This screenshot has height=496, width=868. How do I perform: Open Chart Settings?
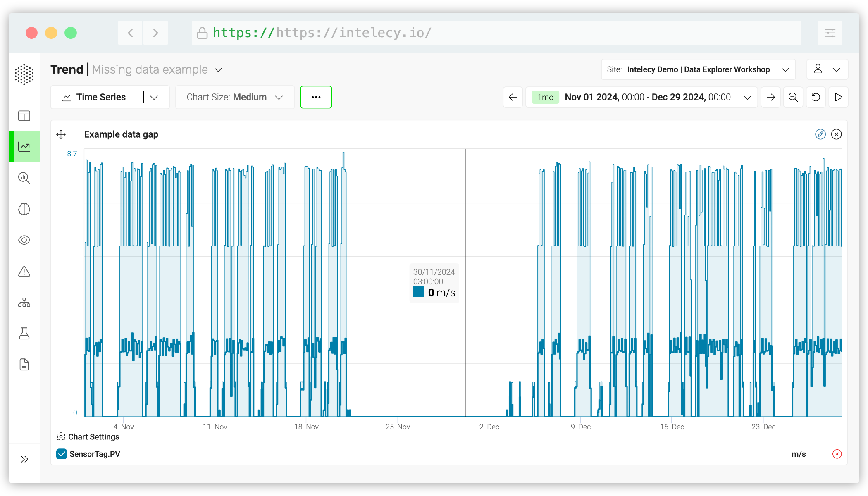point(88,437)
